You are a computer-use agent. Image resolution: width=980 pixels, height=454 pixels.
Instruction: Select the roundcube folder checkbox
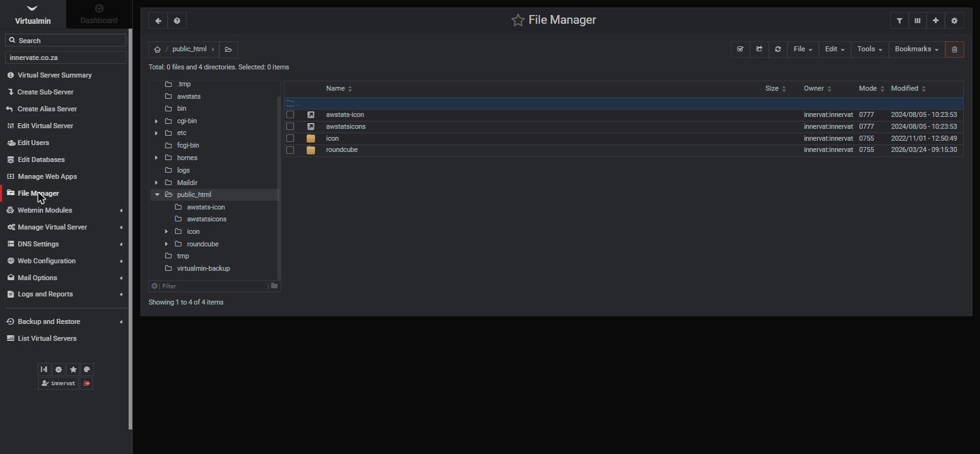click(290, 150)
